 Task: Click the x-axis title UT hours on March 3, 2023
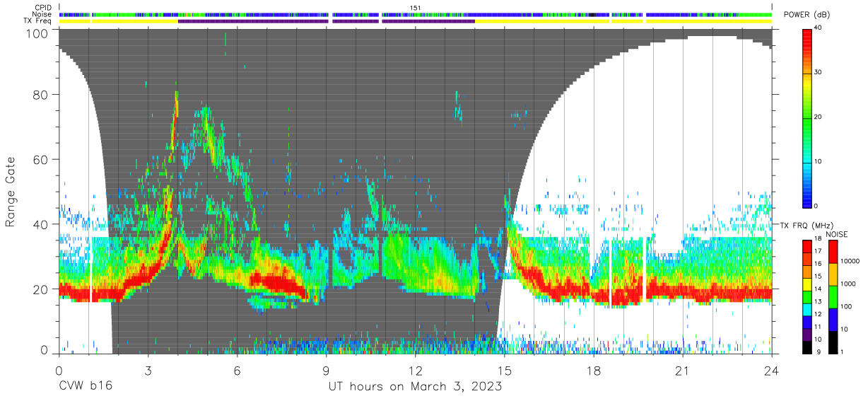(415, 387)
